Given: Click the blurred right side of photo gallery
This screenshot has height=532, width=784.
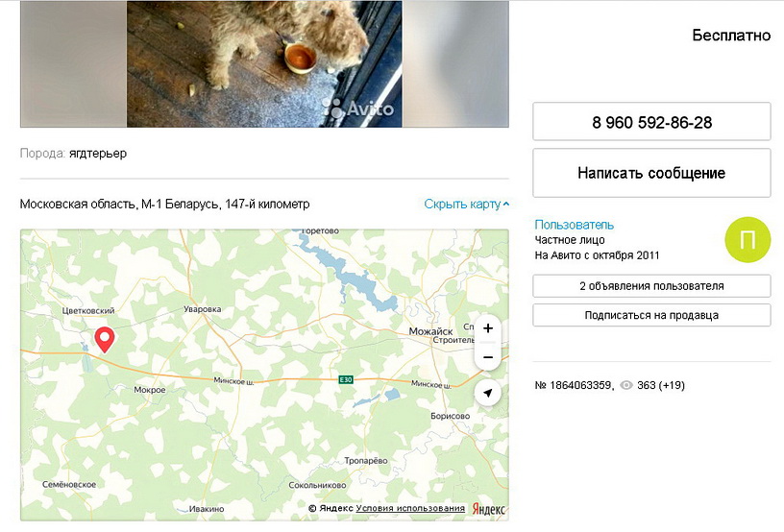Looking at the screenshot, I should tap(455, 63).
